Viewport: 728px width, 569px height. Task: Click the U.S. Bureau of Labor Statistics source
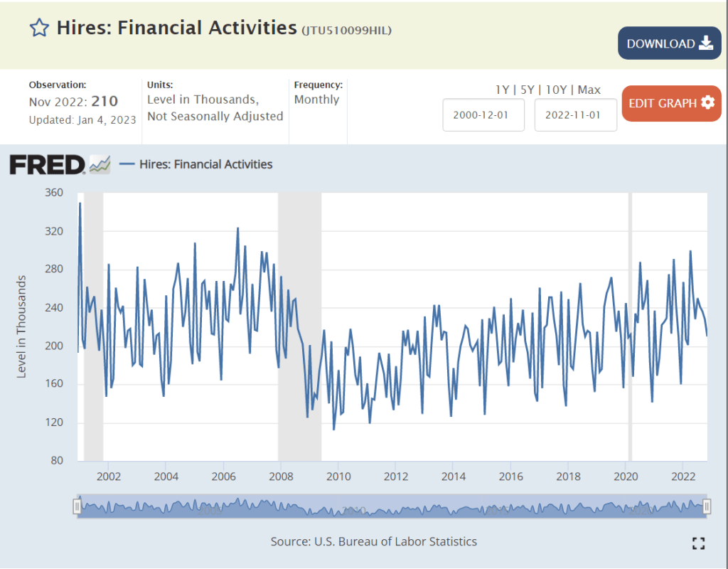[x=395, y=541]
